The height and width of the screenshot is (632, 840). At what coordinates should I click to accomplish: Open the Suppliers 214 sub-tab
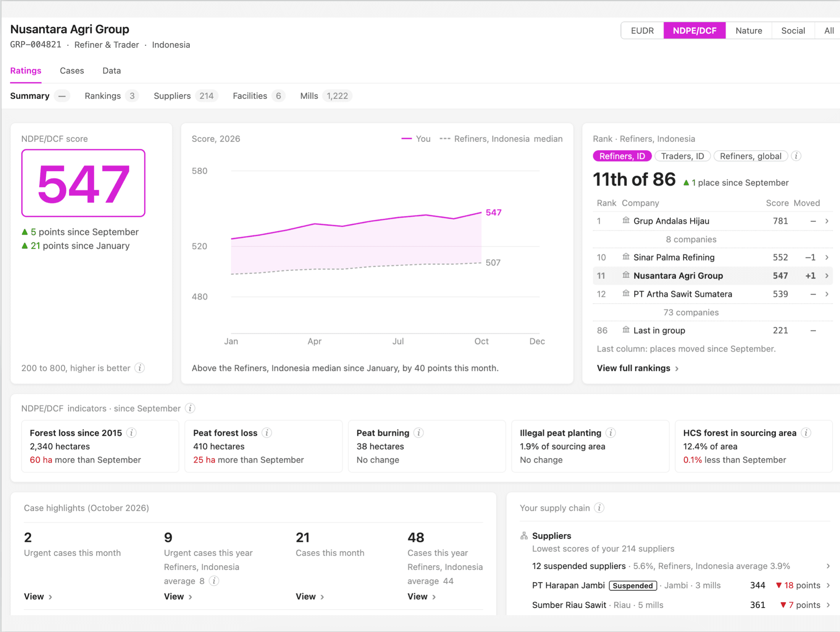pyautogui.click(x=186, y=96)
